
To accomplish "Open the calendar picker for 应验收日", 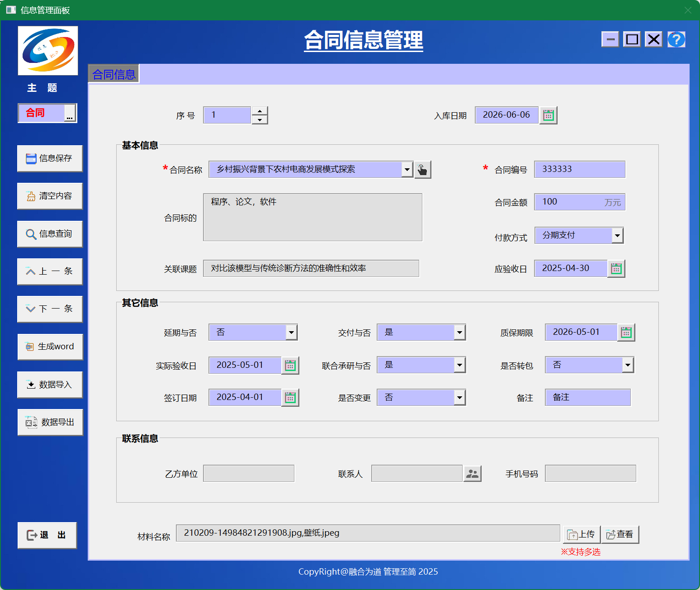I will (616, 269).
